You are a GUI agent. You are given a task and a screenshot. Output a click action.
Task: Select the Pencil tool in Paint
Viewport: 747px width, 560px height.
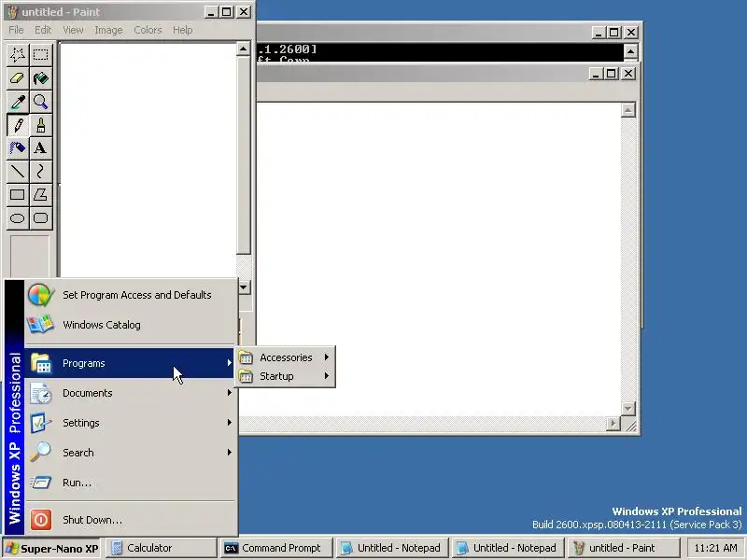(18, 125)
